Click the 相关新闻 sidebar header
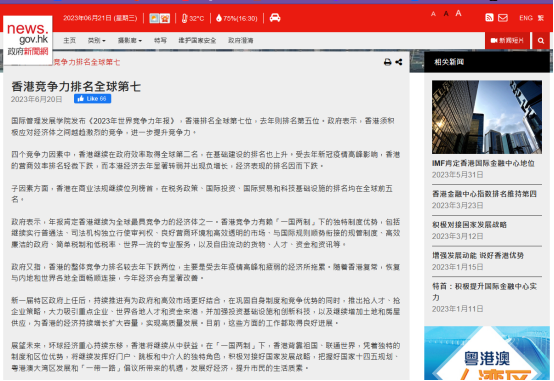This screenshot has height=381, width=554. [487, 62]
